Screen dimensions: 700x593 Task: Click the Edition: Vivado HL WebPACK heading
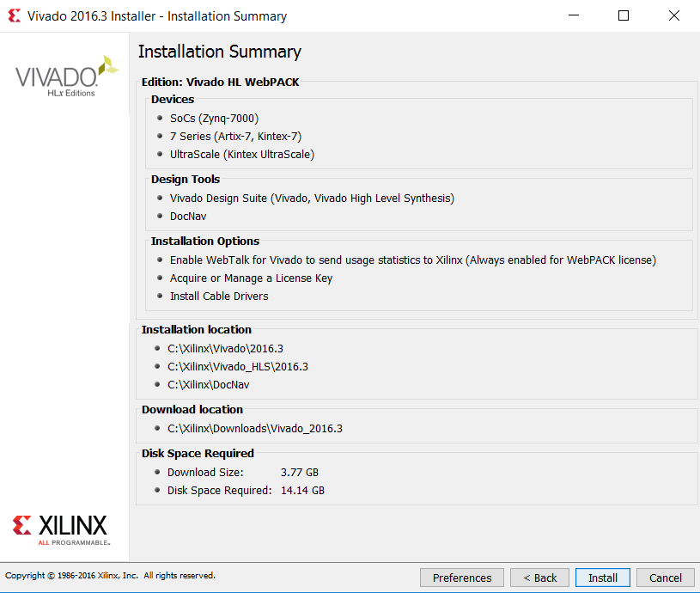pos(220,83)
